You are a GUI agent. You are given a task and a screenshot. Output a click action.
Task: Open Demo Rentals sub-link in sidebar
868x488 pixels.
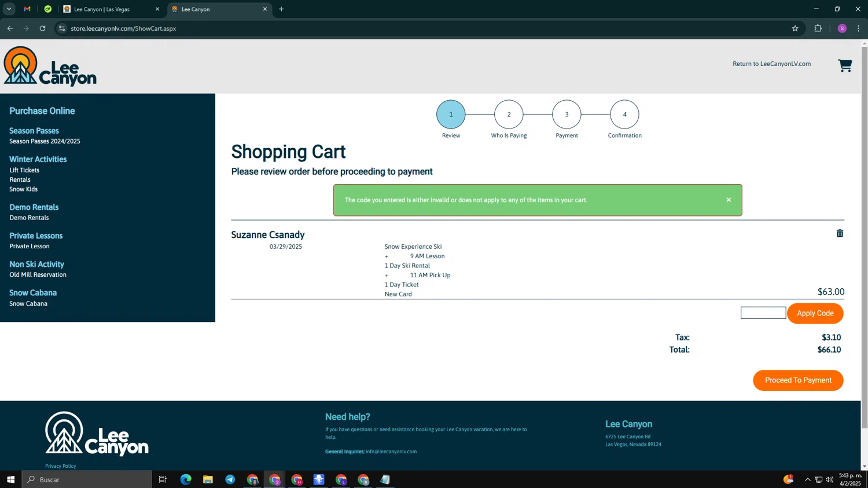pyautogui.click(x=29, y=218)
